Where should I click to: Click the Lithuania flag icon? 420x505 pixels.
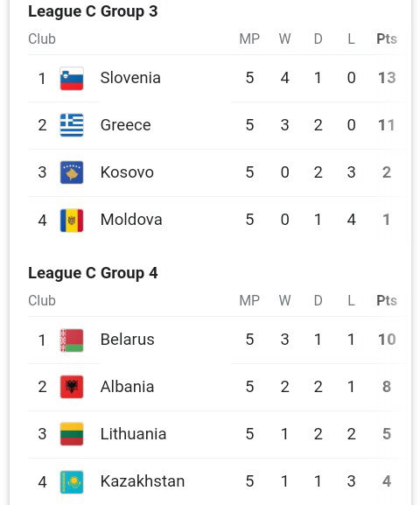(72, 434)
